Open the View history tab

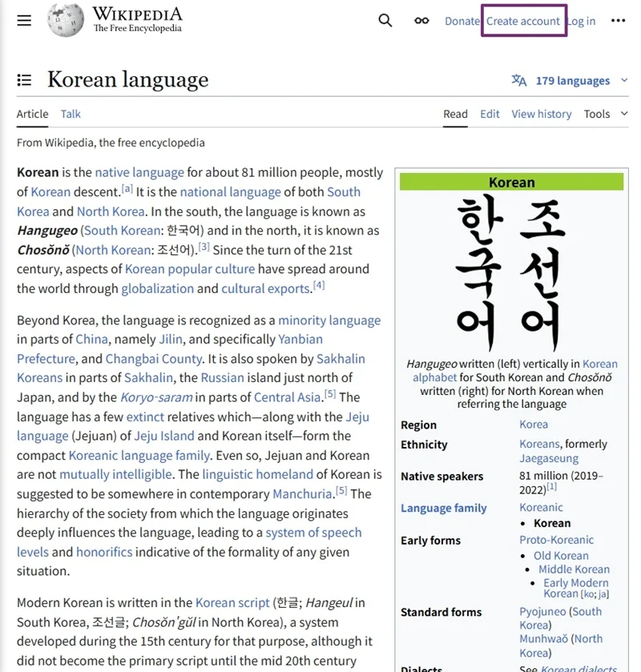(541, 114)
